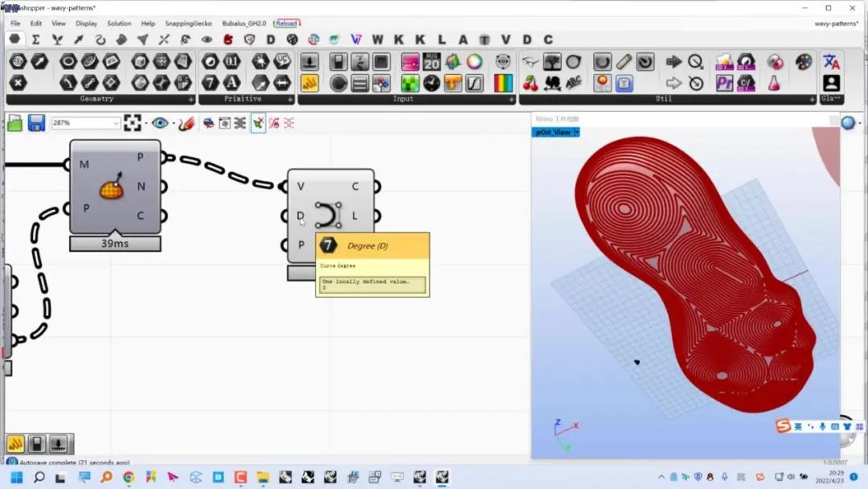Click the 39ms profiler label
Screen dimensions: 868x489
(115, 244)
